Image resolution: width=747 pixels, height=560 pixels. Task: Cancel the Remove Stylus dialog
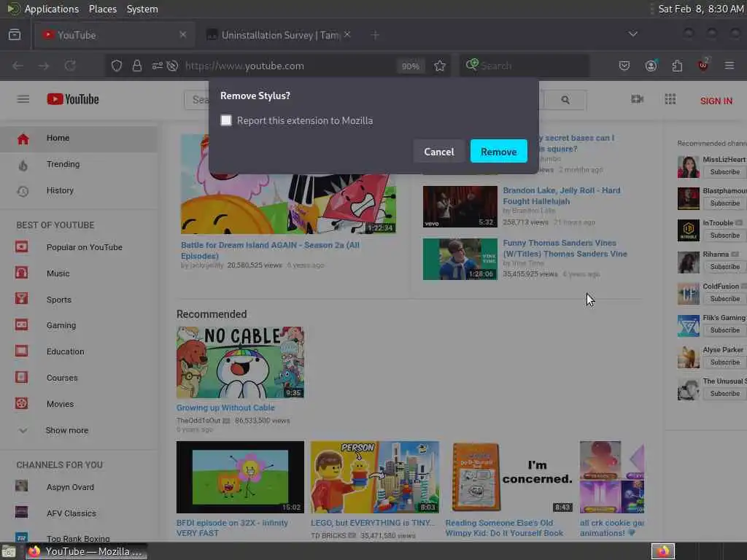(x=438, y=152)
